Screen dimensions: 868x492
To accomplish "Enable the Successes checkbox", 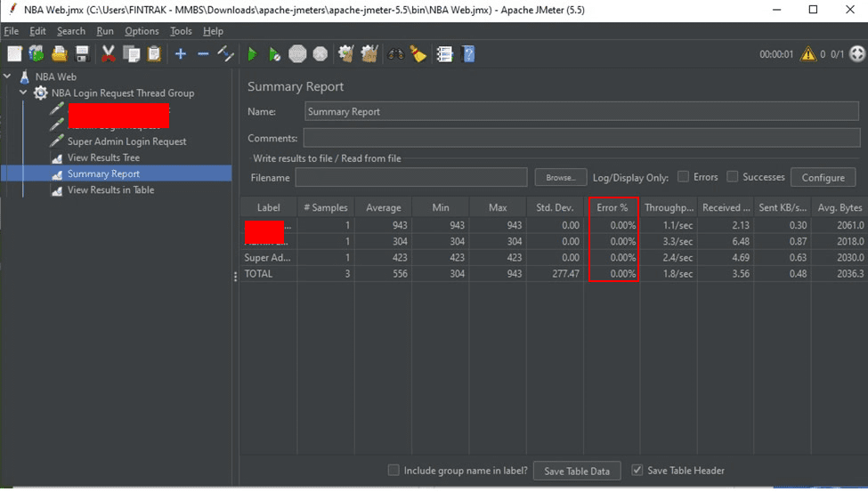I will click(733, 177).
